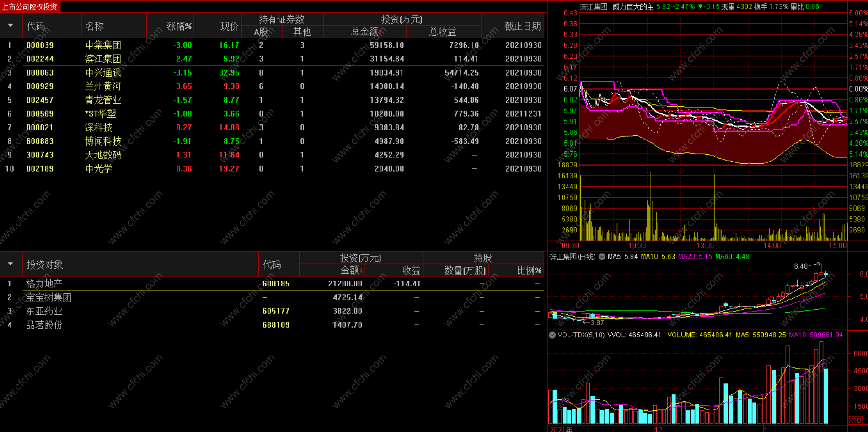Sort by the A股 column header
Viewport: 868px width, 432px height.
[x=261, y=32]
